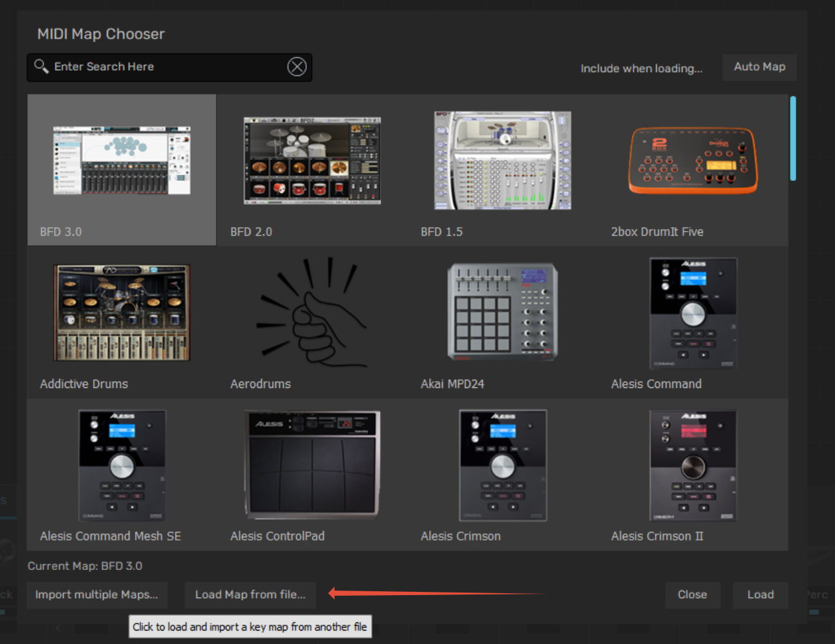835x644 pixels.
Task: Open the Include when loading... options
Action: point(641,68)
